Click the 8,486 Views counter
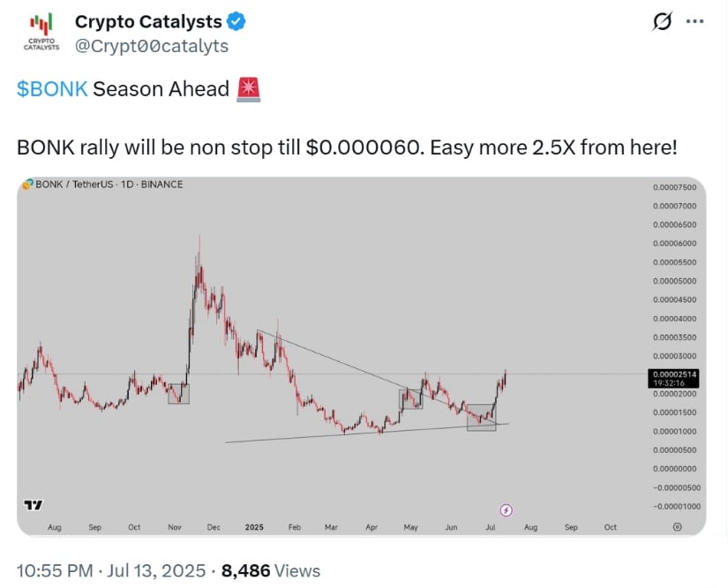The image size is (728, 588). [x=271, y=570]
